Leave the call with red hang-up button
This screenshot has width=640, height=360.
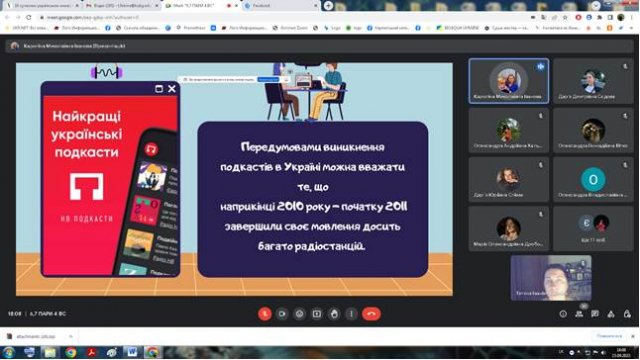371,314
